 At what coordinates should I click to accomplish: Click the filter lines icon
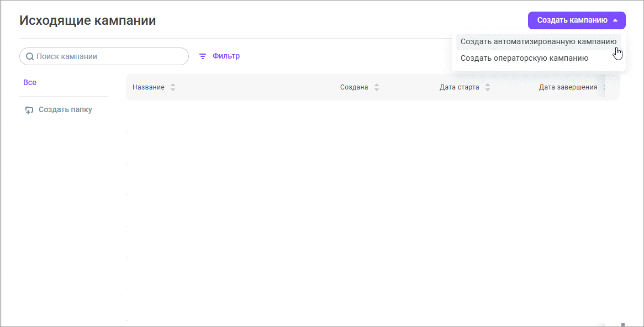tap(203, 56)
